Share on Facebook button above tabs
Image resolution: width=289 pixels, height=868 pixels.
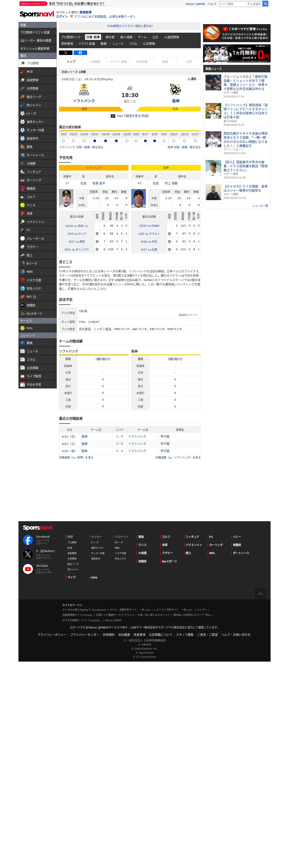80,53
